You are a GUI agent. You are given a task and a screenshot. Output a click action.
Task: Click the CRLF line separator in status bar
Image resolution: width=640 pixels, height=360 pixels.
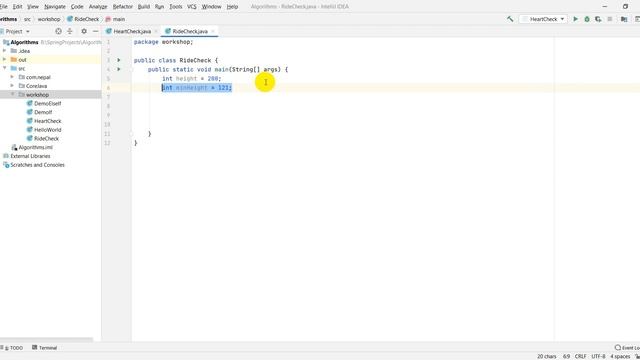(580, 356)
